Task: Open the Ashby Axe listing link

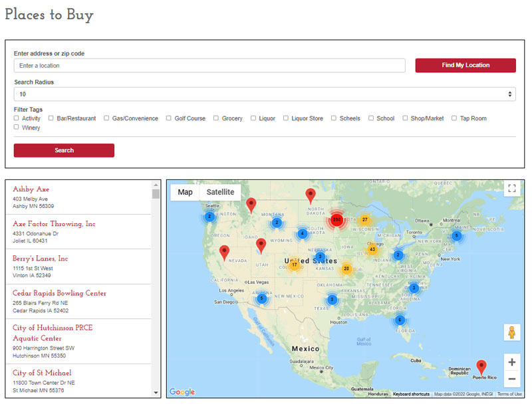Action: pyautogui.click(x=31, y=189)
